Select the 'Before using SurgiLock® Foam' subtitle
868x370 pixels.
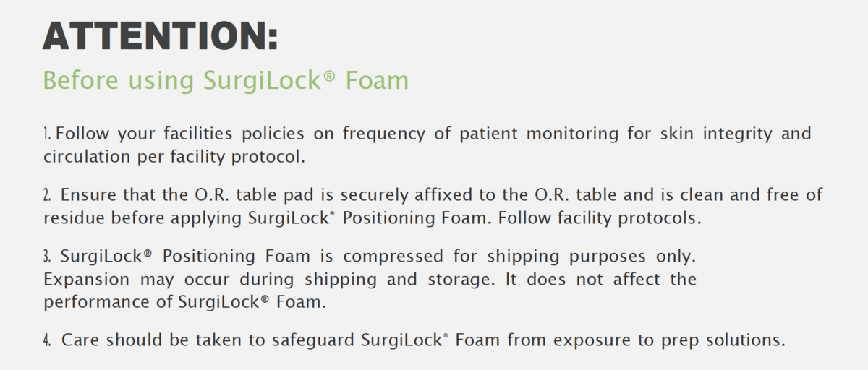(x=226, y=80)
